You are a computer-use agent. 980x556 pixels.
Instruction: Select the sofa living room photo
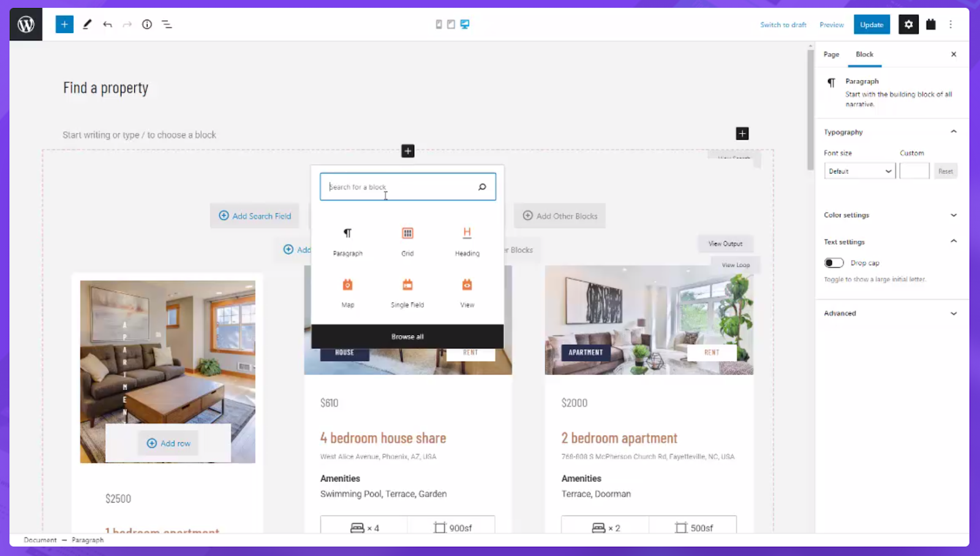168,372
